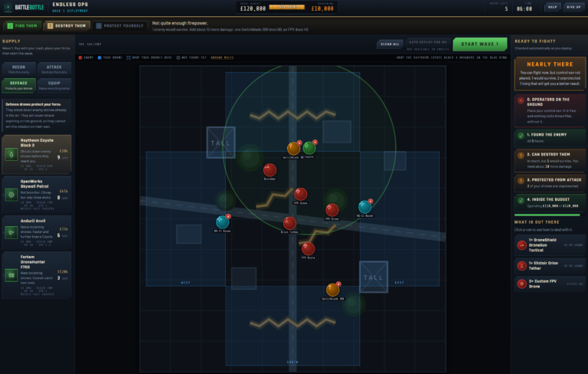The image size is (588, 374).
Task: Click the 'Endless Ops' title text
Action: [x=70, y=5]
